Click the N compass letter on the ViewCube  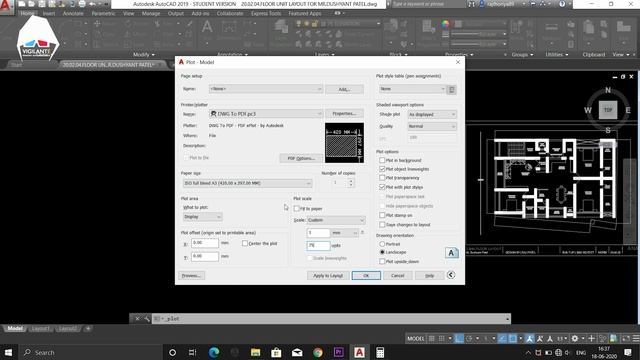click(608, 90)
